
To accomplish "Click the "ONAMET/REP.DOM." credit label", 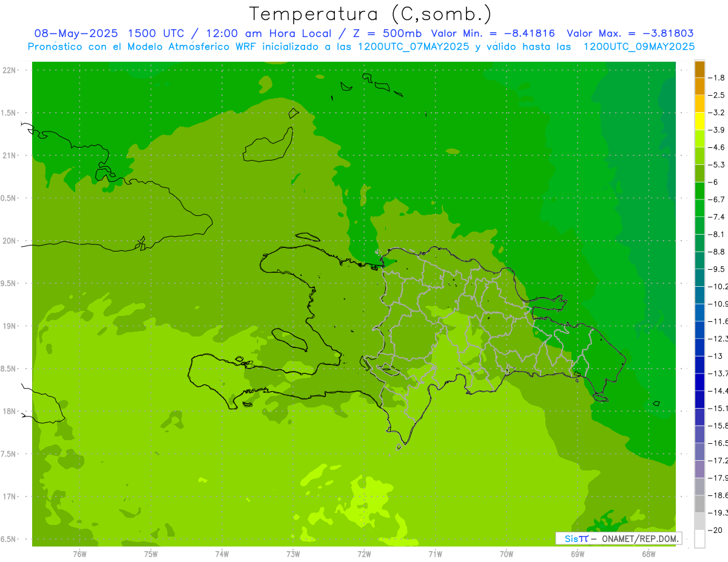I will [x=640, y=538].
